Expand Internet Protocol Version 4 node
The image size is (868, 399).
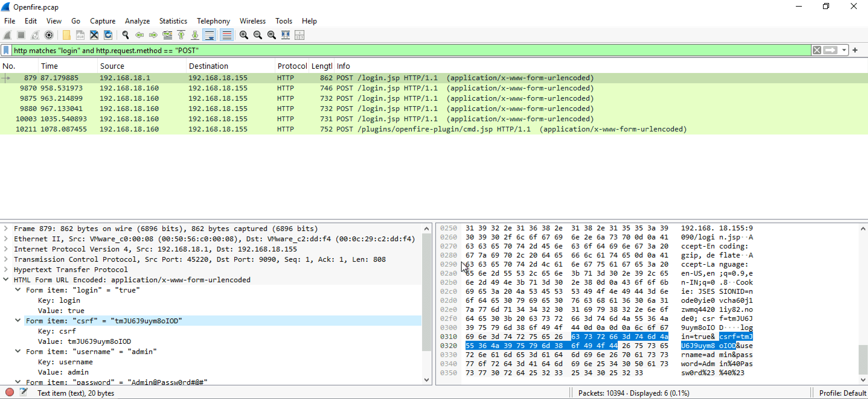(x=6, y=249)
